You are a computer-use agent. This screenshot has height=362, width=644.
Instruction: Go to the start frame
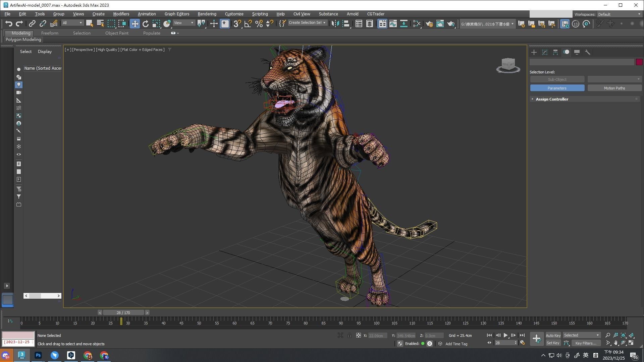[x=489, y=335]
